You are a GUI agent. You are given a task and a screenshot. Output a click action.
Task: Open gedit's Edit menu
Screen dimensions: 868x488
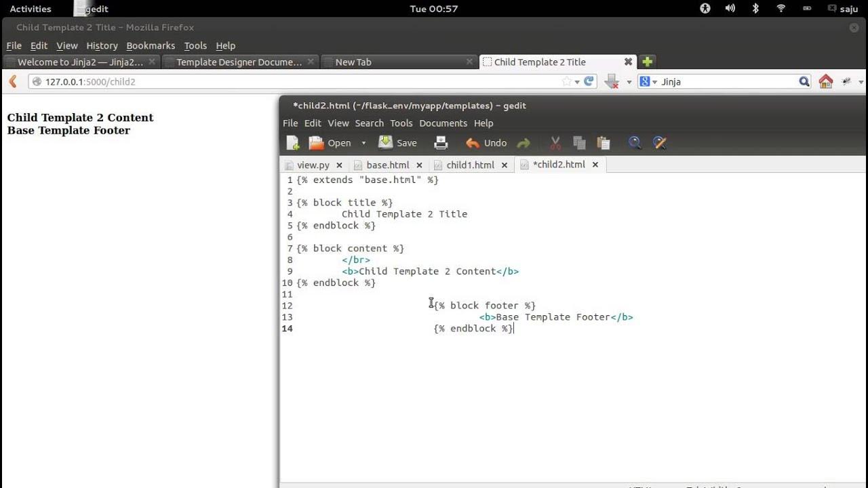click(x=313, y=123)
